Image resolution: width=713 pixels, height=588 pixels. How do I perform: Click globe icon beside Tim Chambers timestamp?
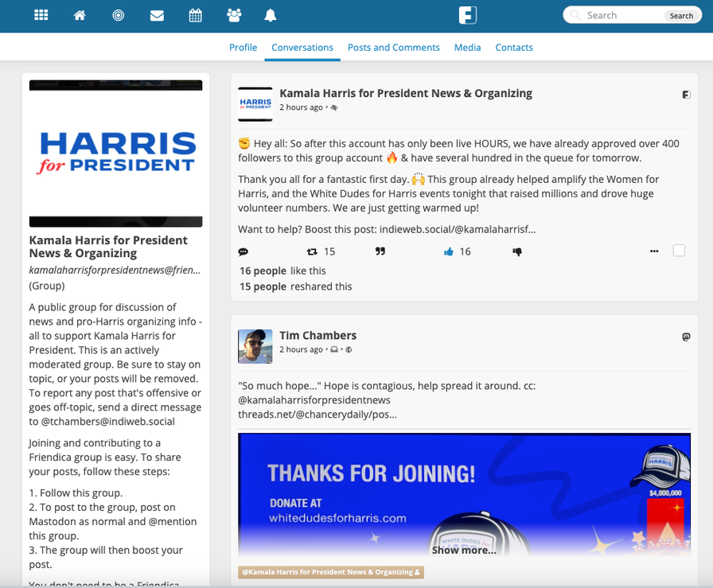[x=349, y=350]
